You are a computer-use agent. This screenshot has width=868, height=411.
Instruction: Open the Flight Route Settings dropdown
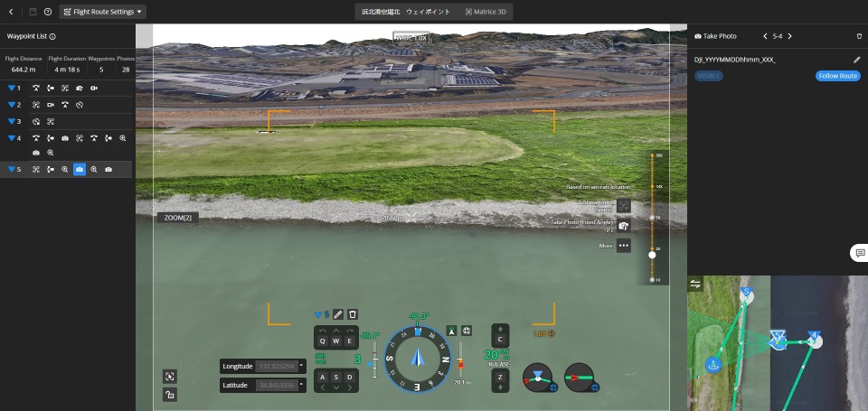[103, 12]
